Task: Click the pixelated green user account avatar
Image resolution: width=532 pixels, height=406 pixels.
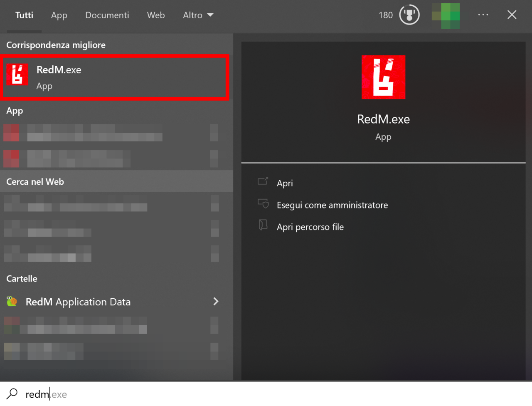Action: click(x=446, y=15)
